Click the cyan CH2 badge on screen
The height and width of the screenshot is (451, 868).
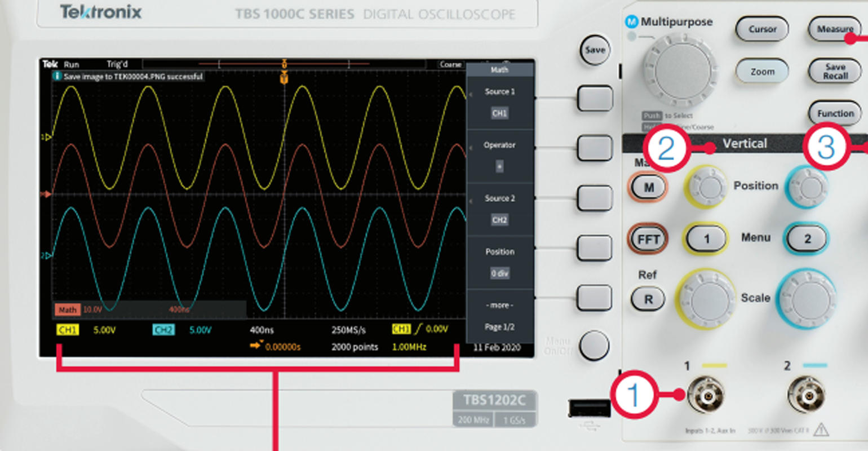click(x=163, y=329)
